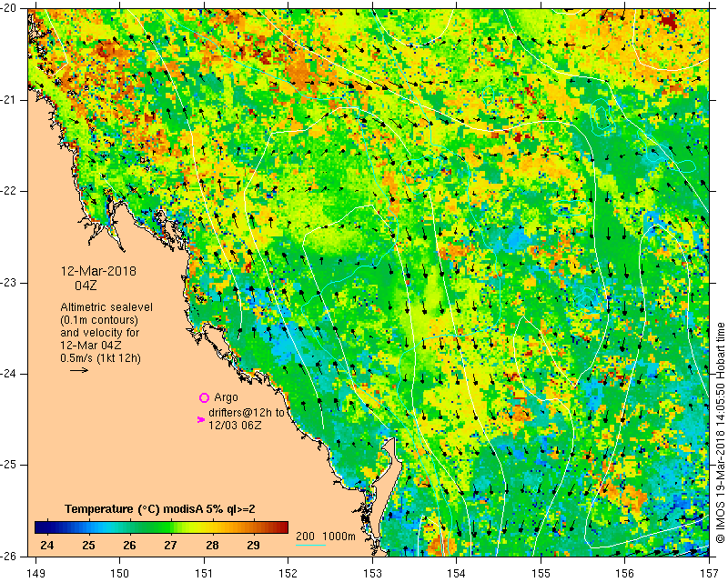Click the latitude axis label '-23'
The height and width of the screenshot is (582, 728).
coord(9,283)
